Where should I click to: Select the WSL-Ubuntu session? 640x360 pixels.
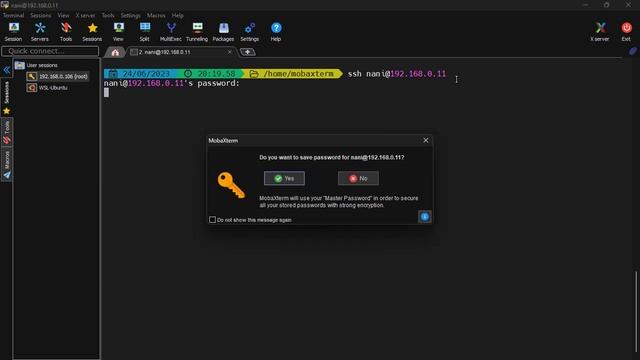(47, 88)
